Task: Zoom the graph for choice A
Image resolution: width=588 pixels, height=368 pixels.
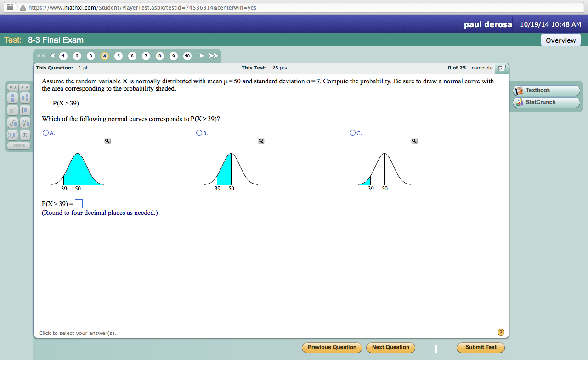Action: coord(107,141)
